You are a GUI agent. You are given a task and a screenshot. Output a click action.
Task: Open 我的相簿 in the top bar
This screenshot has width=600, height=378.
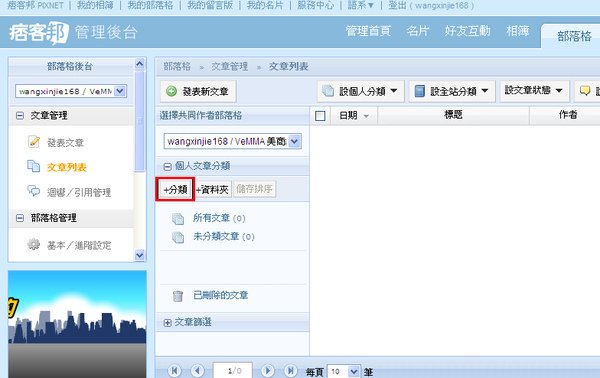(x=95, y=5)
